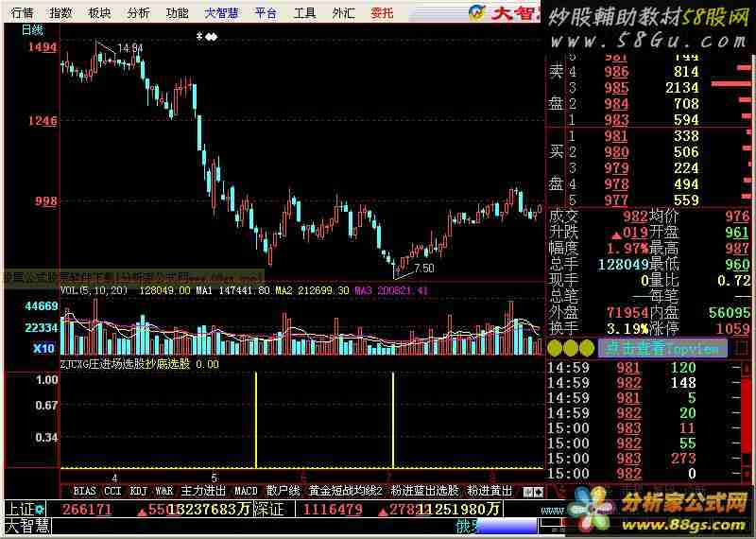This screenshot has height=539, width=756.
Task: Switch to the 主力进出 indicator tab
Action: [203, 491]
